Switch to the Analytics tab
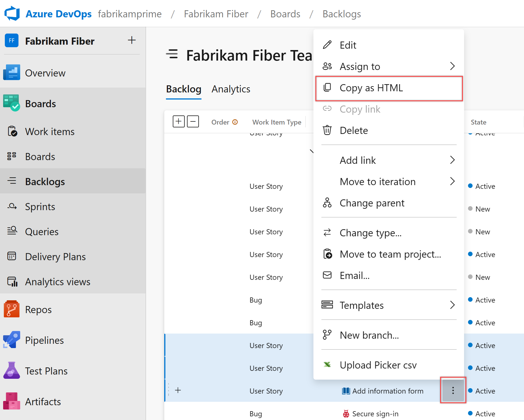The image size is (524, 420). point(231,89)
